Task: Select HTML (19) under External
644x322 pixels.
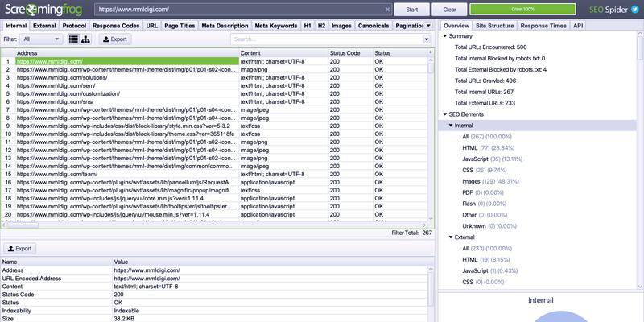Action: pyautogui.click(x=486, y=259)
